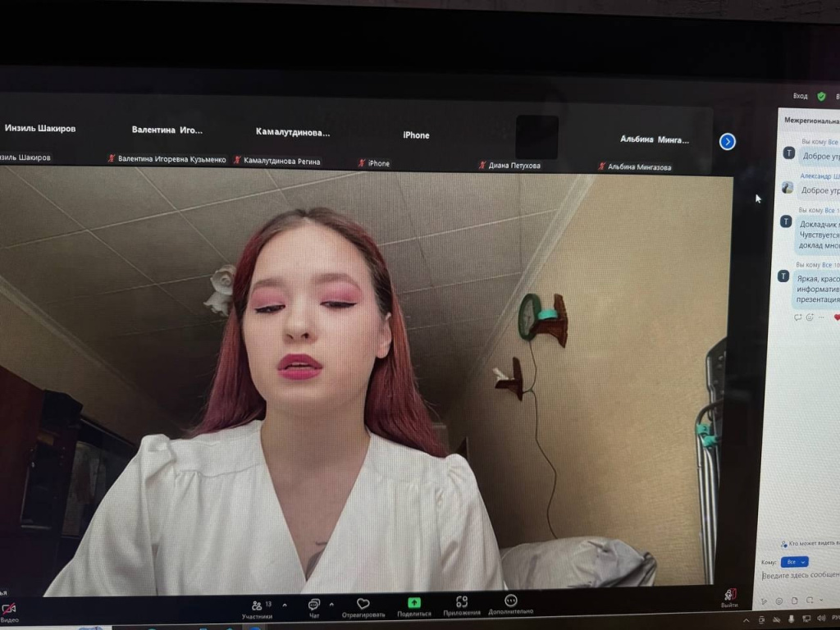Show hidden icons in the Windows tray
The width and height of the screenshot is (840, 630).
(x=746, y=620)
